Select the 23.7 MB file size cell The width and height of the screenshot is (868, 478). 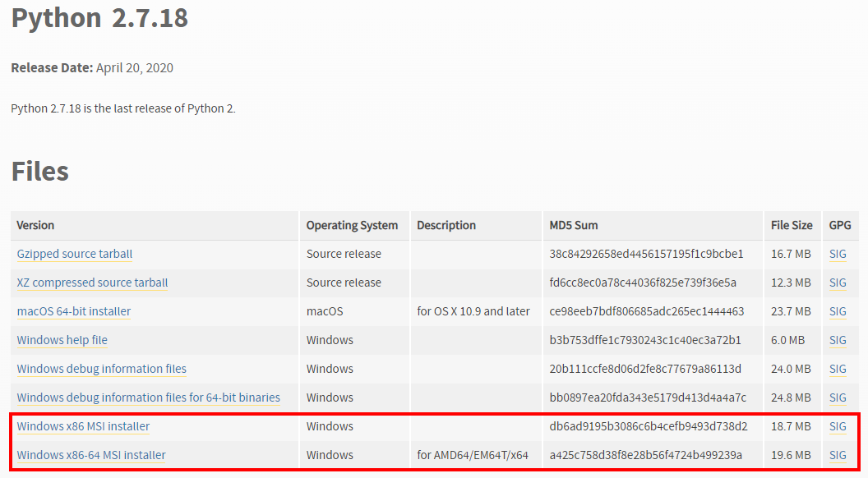[x=791, y=311]
